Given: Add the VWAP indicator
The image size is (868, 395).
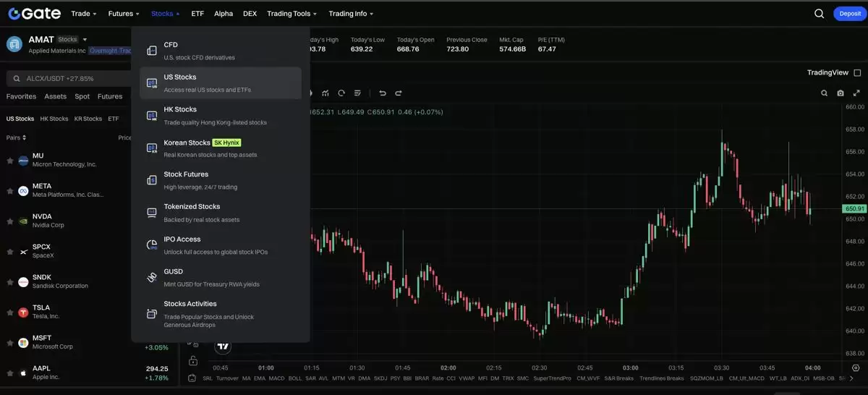Looking at the screenshot, I should click(x=467, y=378).
